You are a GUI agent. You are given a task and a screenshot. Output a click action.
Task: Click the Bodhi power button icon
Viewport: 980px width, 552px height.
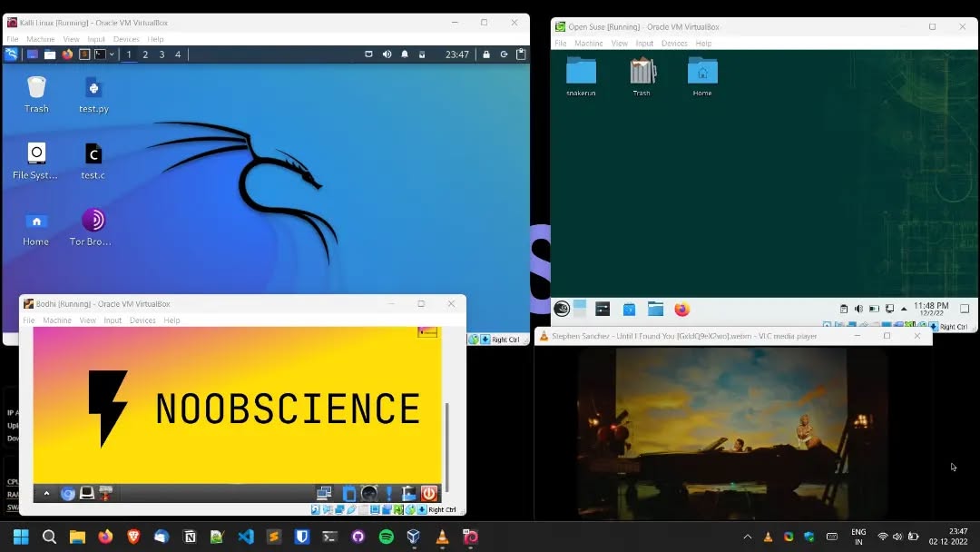pyautogui.click(x=428, y=493)
